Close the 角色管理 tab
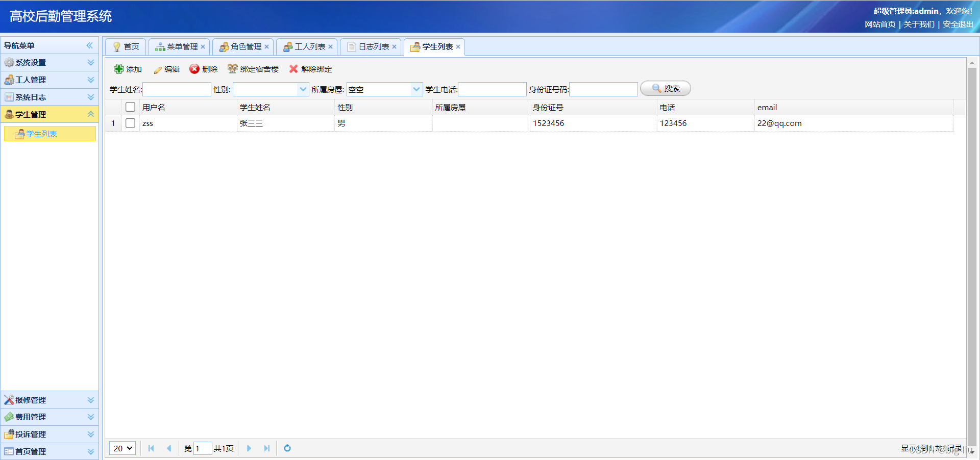This screenshot has width=980, height=460. [x=266, y=47]
